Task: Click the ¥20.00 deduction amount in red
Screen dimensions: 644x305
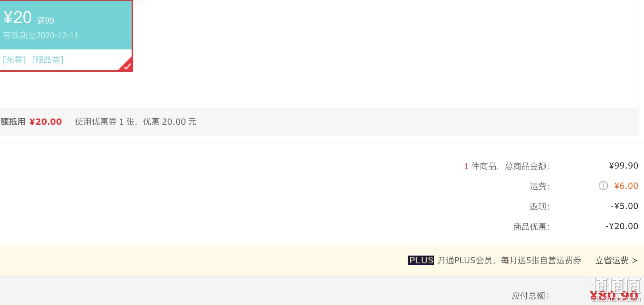Action: 46,122
